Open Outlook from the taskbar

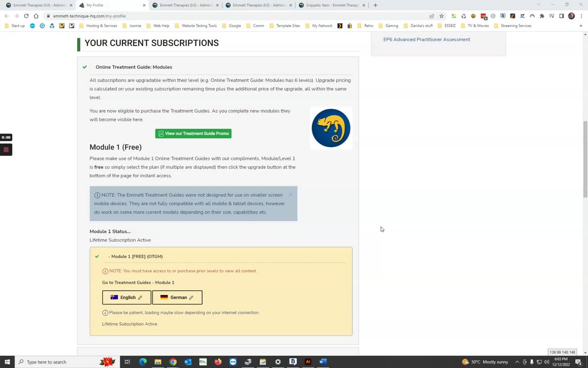(x=188, y=362)
